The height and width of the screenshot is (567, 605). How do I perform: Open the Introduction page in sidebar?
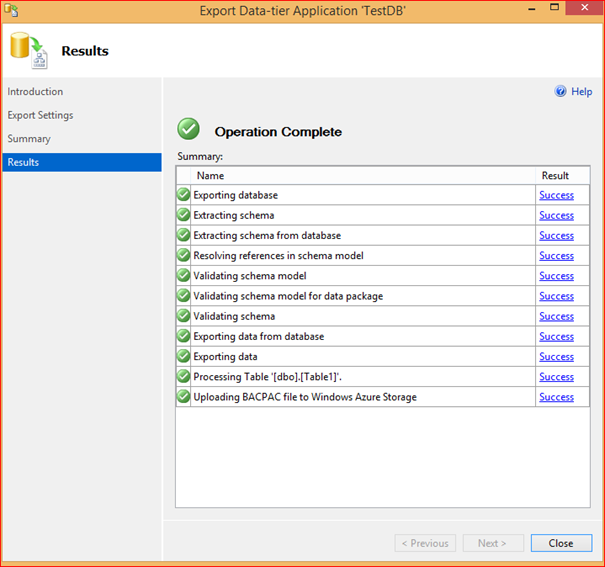(x=35, y=92)
